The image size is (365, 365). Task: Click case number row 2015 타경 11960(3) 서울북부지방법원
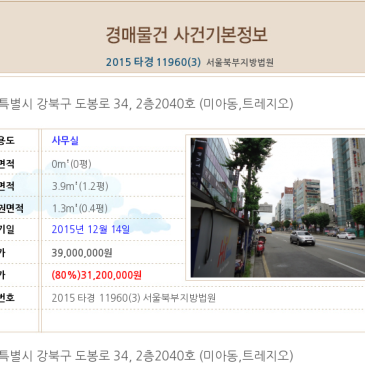point(134,298)
